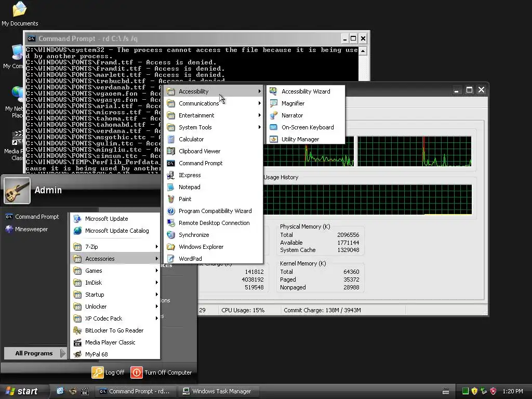Expand the Entertainment submenu
532x399 pixels.
[213, 115]
